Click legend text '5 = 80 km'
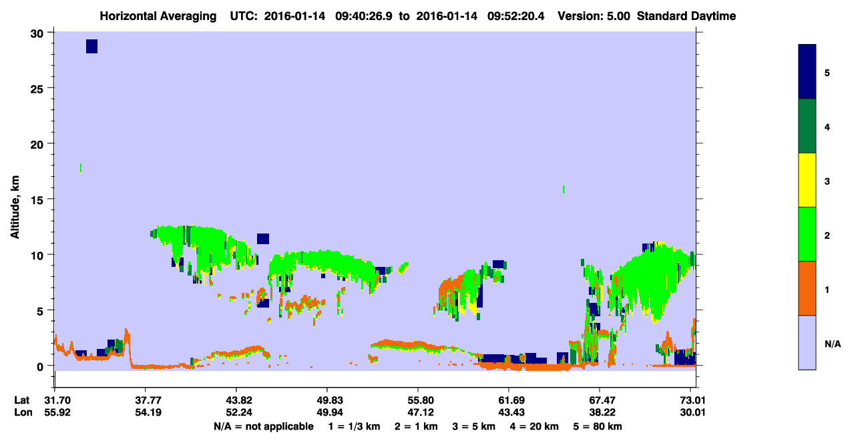868x445 pixels. [x=598, y=426]
